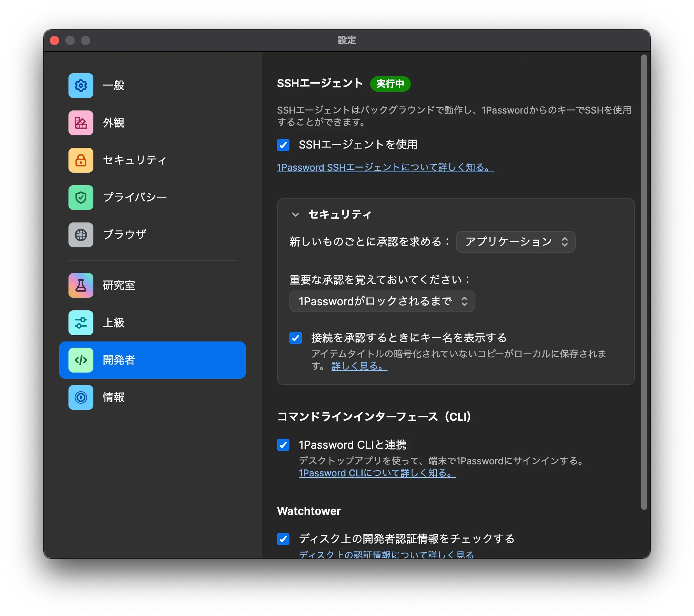Switch to the セキュリティ settings tab label
The width and height of the screenshot is (694, 616).
click(135, 160)
